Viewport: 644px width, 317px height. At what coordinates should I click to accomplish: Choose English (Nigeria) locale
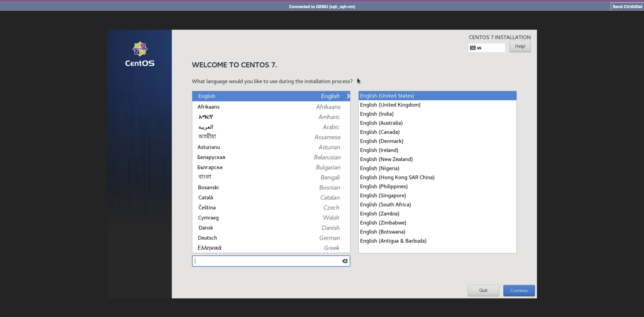point(437,168)
